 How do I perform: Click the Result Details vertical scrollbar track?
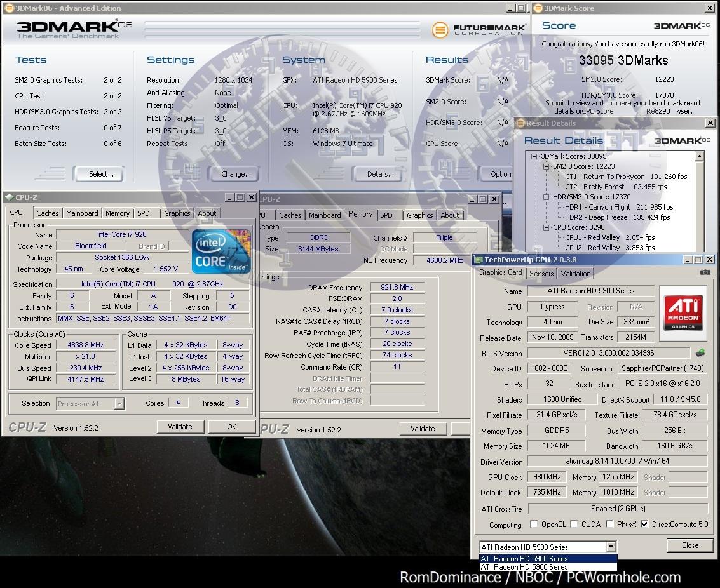pos(699,206)
